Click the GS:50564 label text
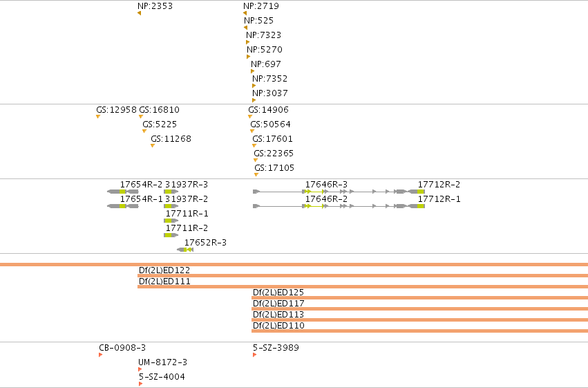This screenshot has width=588, height=388. click(x=270, y=124)
